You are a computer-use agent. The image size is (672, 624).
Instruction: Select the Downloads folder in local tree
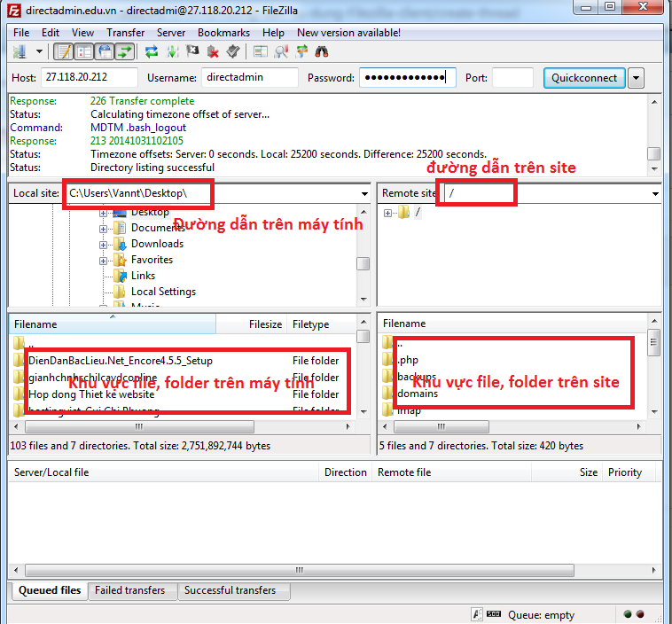click(x=157, y=244)
